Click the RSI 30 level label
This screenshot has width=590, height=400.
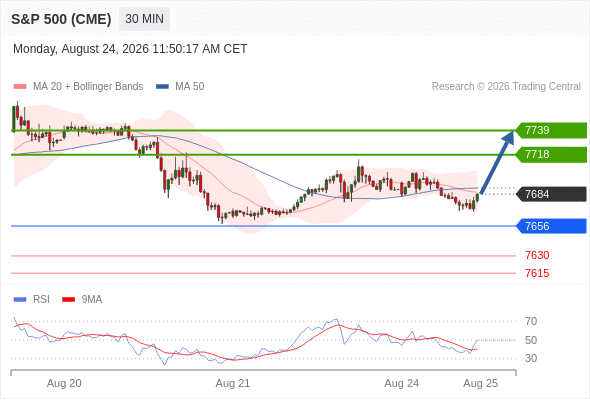coord(531,358)
